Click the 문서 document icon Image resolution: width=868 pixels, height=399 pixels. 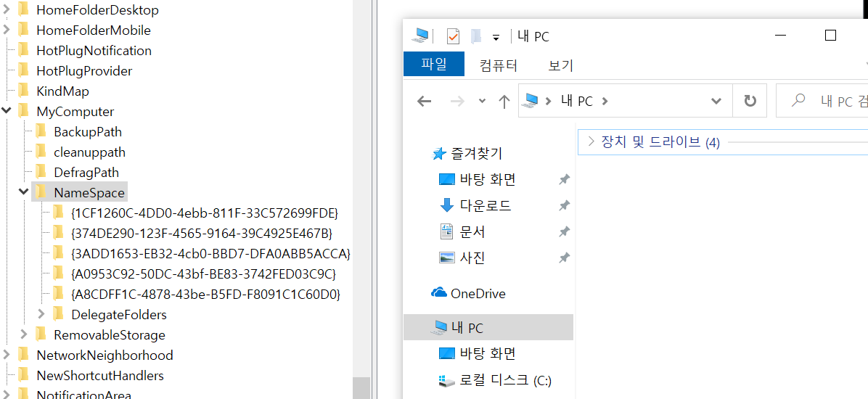click(x=446, y=232)
